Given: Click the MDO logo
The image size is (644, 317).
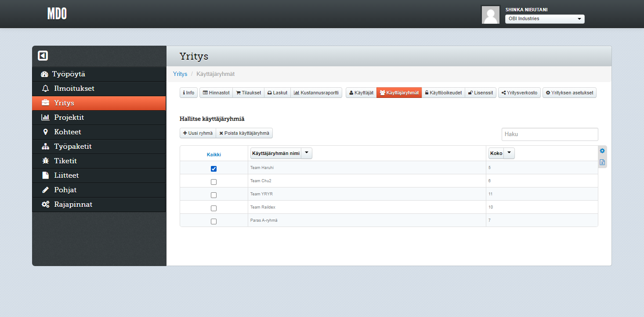Looking at the screenshot, I should [x=57, y=14].
